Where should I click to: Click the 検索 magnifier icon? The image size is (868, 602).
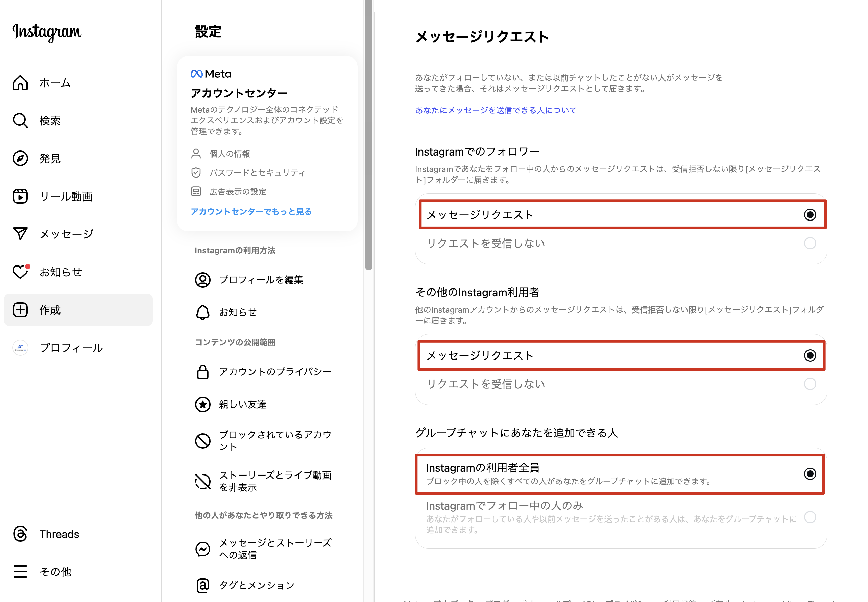(x=20, y=121)
